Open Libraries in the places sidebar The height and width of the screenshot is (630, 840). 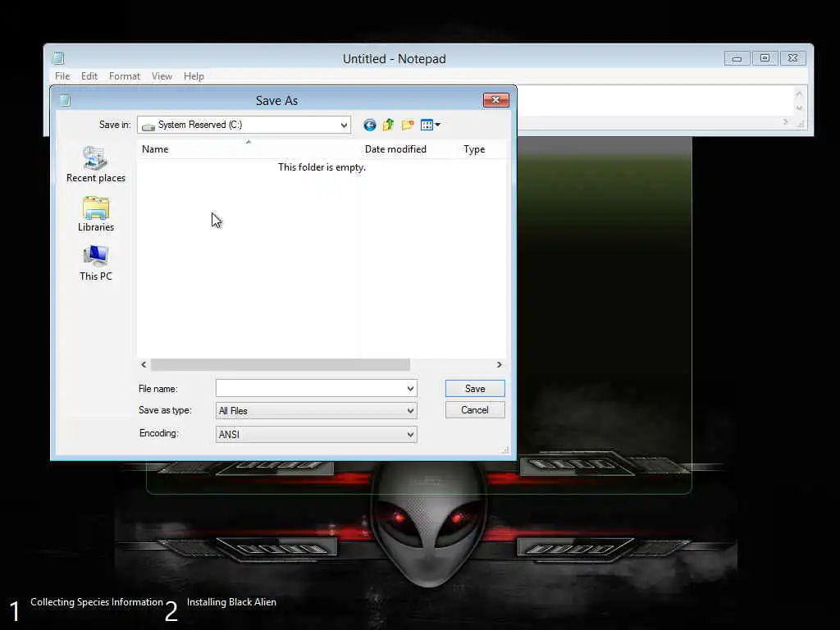[96, 214]
